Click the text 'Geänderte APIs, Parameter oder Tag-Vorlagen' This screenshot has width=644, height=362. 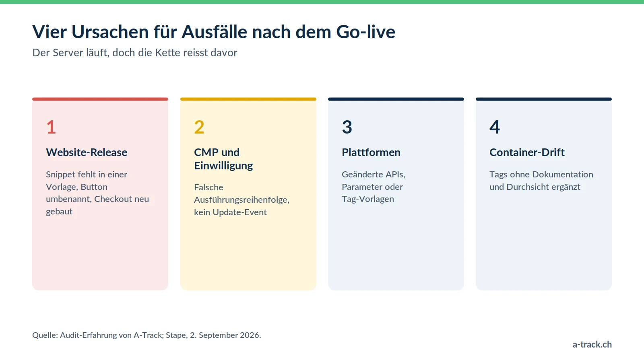tap(374, 187)
